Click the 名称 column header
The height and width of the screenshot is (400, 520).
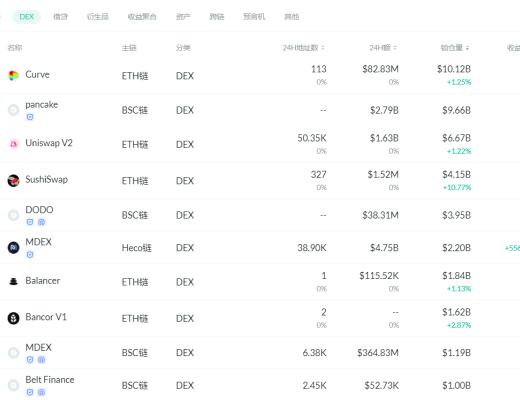pyautogui.click(x=15, y=48)
